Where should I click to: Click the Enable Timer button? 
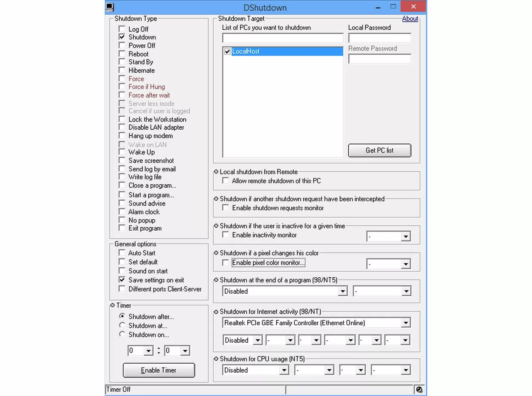pyautogui.click(x=159, y=370)
